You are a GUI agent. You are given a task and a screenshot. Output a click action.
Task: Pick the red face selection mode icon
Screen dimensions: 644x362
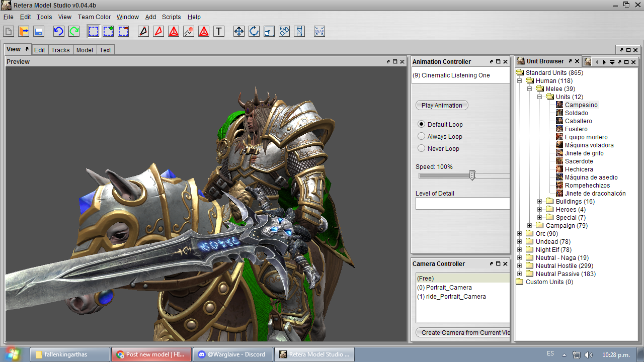tap(158, 31)
